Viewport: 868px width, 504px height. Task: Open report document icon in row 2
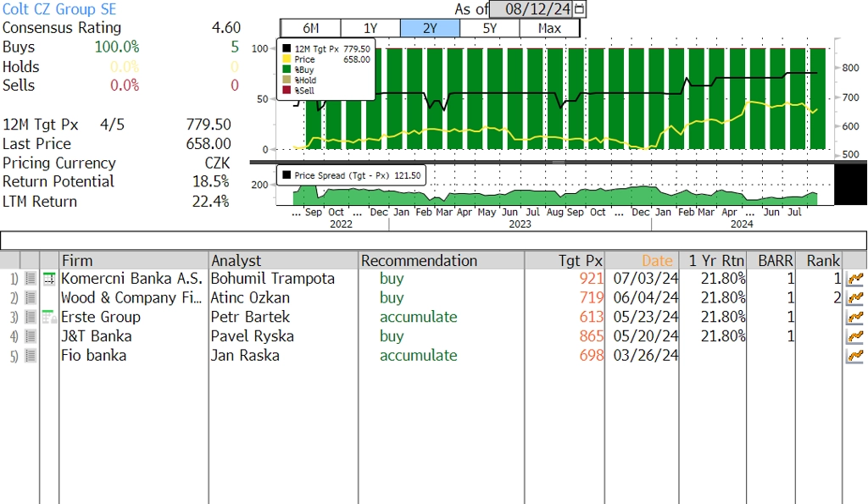[x=31, y=297]
